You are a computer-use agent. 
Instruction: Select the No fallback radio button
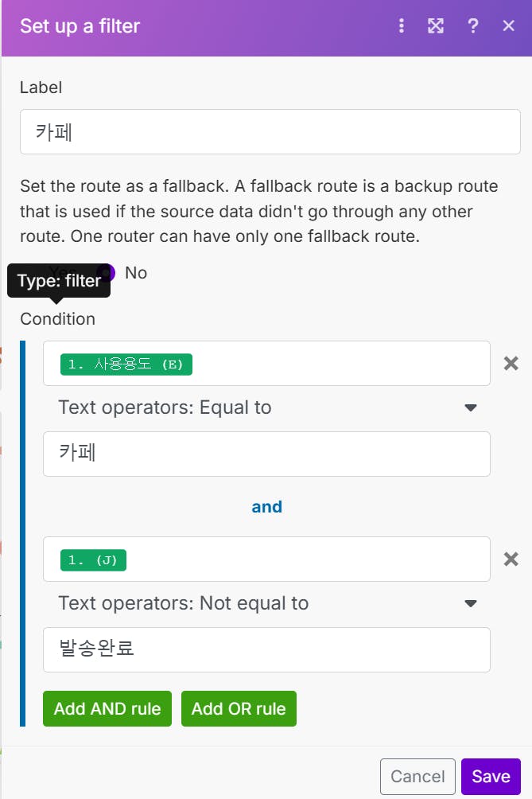point(107,273)
